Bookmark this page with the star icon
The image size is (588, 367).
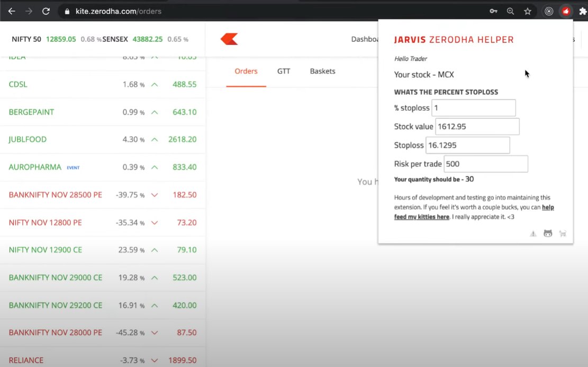(528, 11)
